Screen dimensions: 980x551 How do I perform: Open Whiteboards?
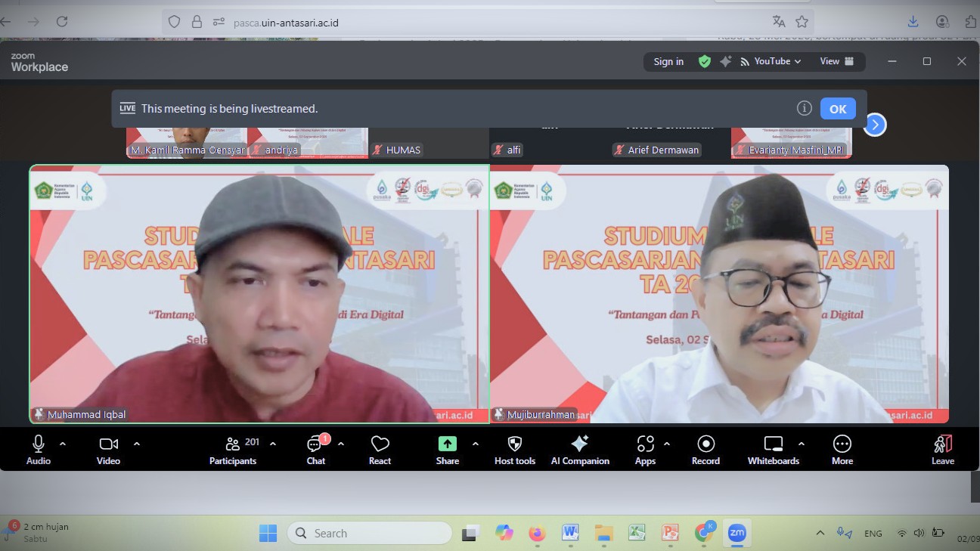(774, 450)
